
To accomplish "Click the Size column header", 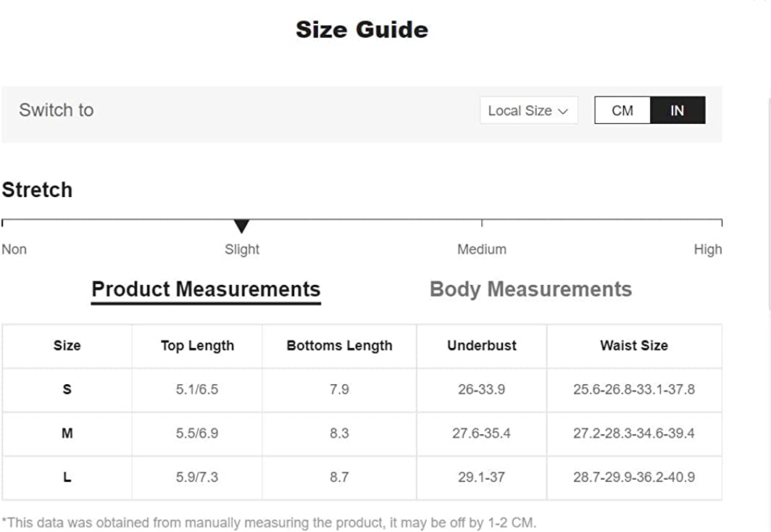I will click(67, 346).
